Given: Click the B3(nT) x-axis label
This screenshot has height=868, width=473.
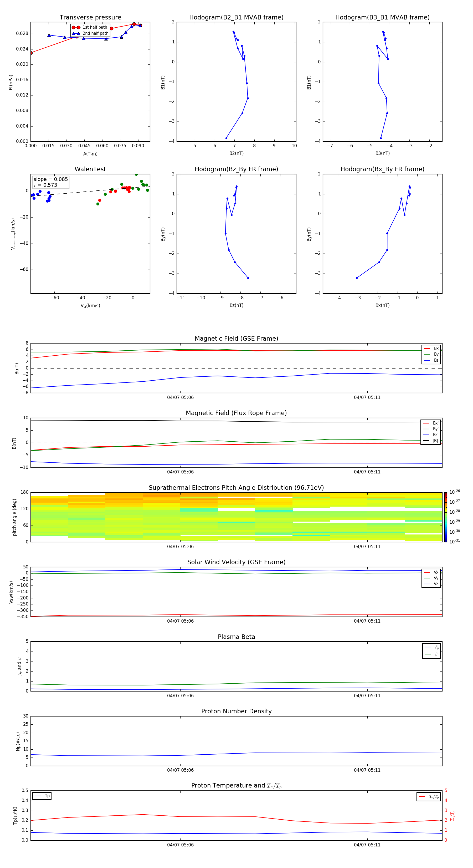Looking at the screenshot, I should click(382, 153).
